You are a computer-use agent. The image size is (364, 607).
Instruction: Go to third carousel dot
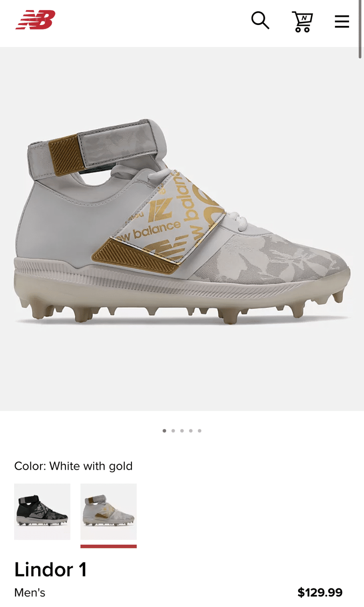[182, 430]
